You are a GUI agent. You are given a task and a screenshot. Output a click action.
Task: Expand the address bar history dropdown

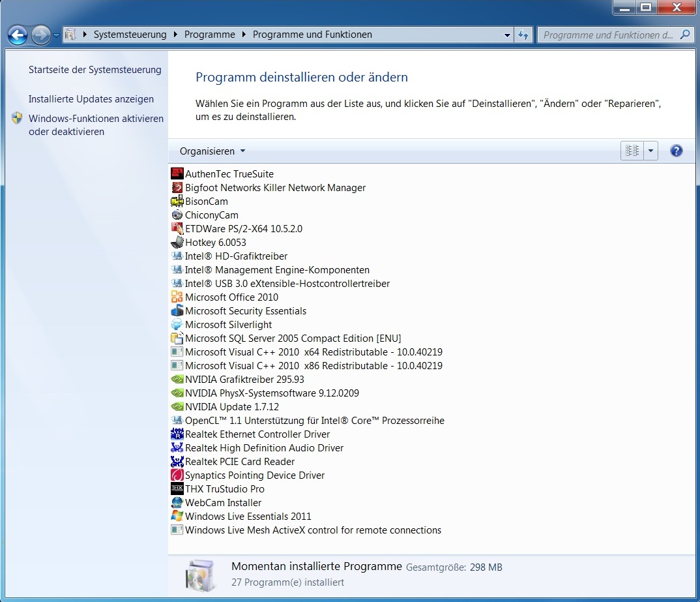pyautogui.click(x=507, y=35)
